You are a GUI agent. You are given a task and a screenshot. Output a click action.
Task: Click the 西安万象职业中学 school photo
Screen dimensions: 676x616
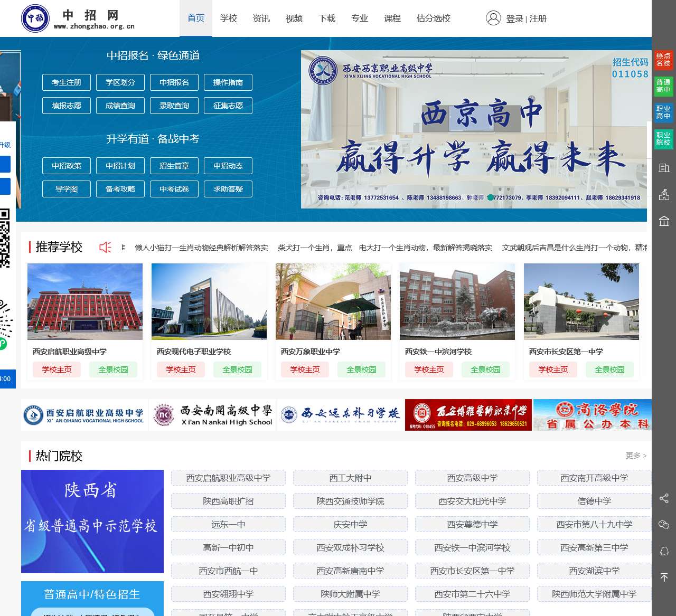point(333,301)
